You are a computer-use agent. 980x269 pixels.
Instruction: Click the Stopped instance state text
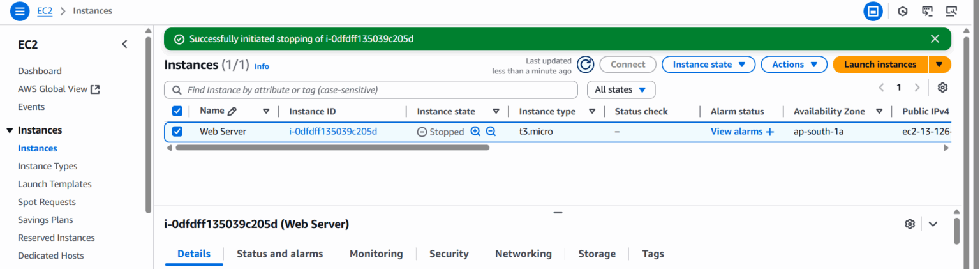coord(447,132)
